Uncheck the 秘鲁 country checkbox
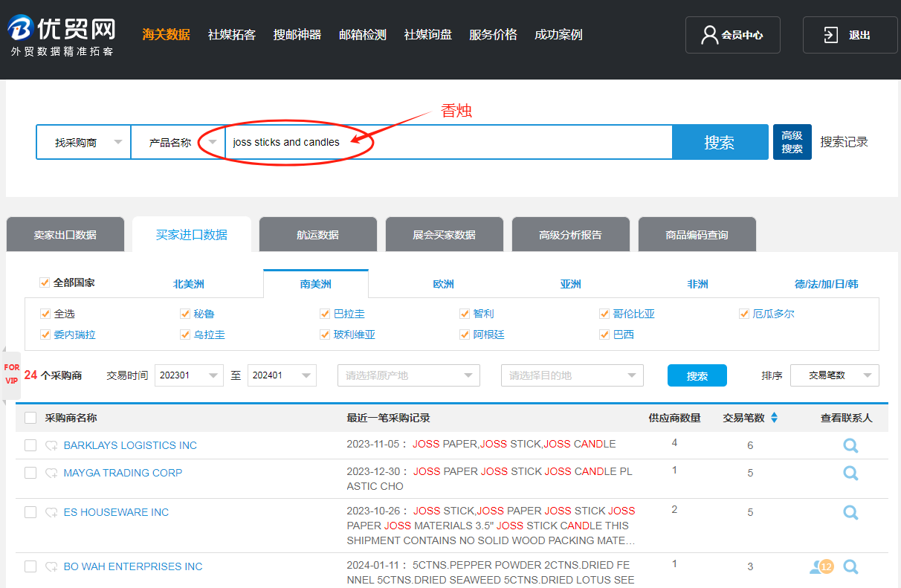The width and height of the screenshot is (901, 588). [x=185, y=314]
